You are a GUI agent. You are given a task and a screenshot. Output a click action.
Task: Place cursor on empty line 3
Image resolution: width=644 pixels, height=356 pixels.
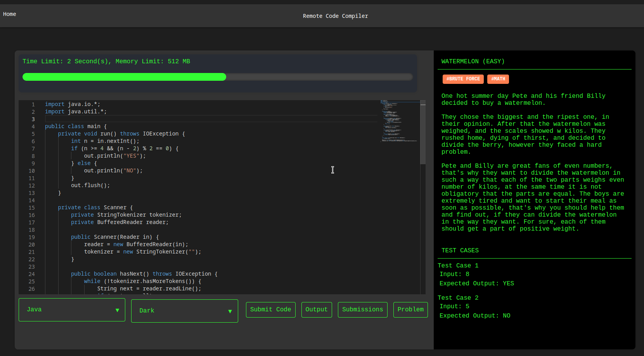211,119
